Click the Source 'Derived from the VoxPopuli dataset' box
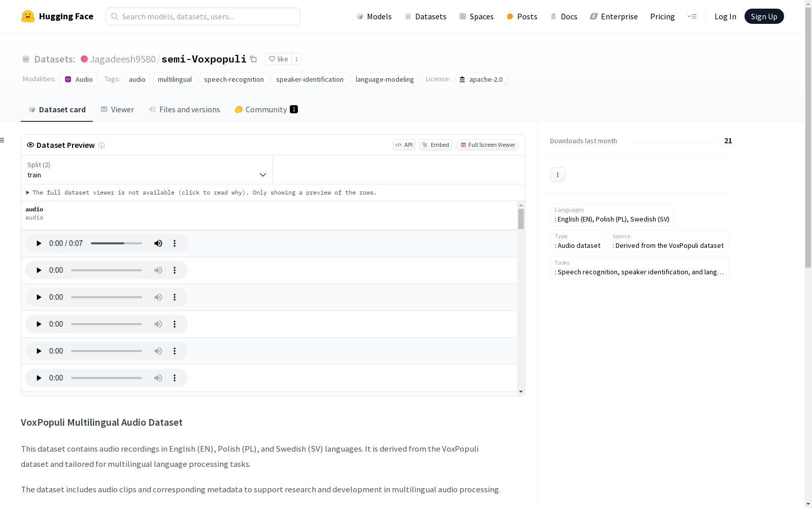Screen dimensions: 812x508 coord(668,241)
